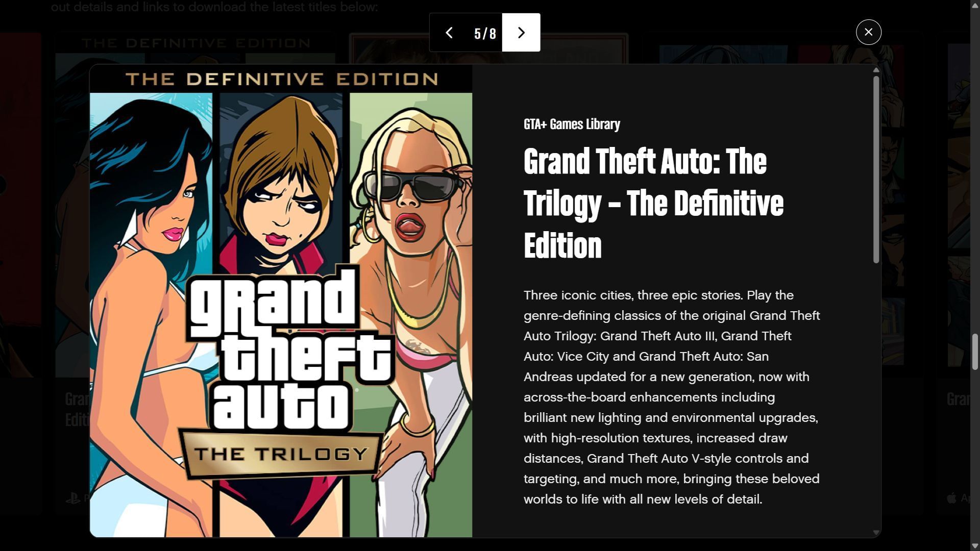Click the modal scrollbar's down arrow
The width and height of the screenshot is (980, 551).
click(x=876, y=533)
